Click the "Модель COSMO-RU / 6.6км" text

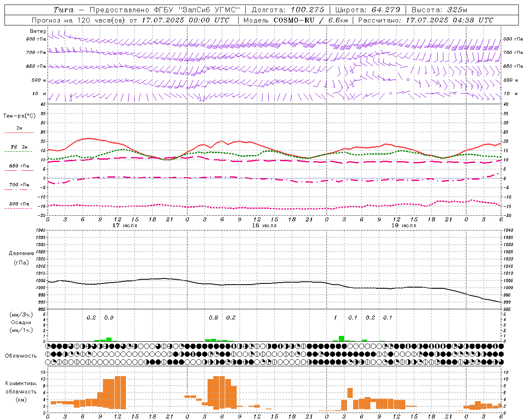(296, 20)
